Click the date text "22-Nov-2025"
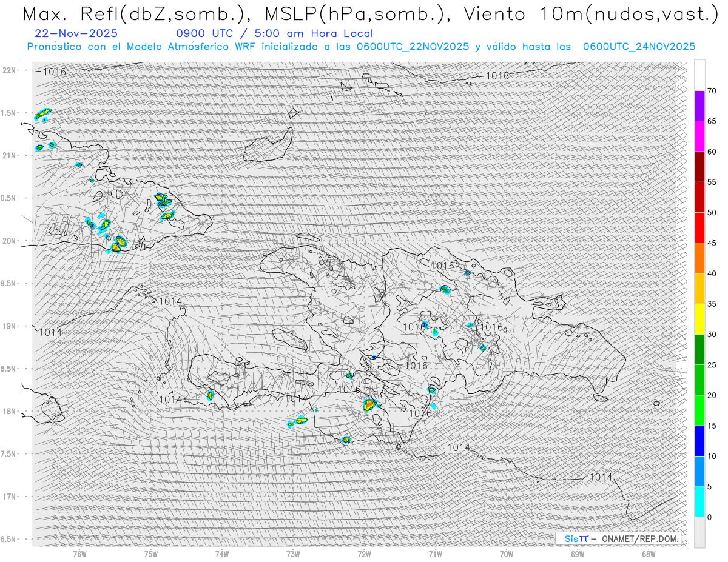Screen dimensions: 728x562 76,34
